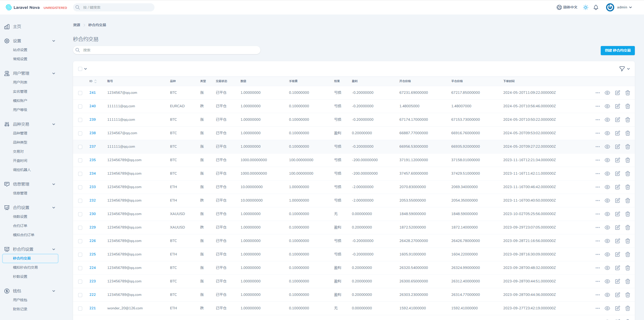Collapse the 品种交易 sidebar section
Image resolution: width=644 pixels, height=320 pixels.
coord(54,124)
